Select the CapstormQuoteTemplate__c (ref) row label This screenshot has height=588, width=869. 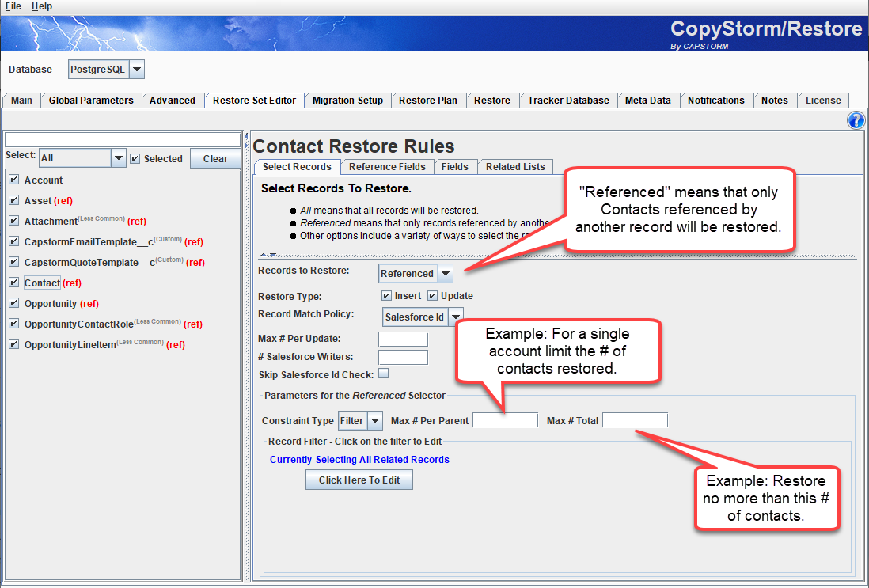click(114, 262)
